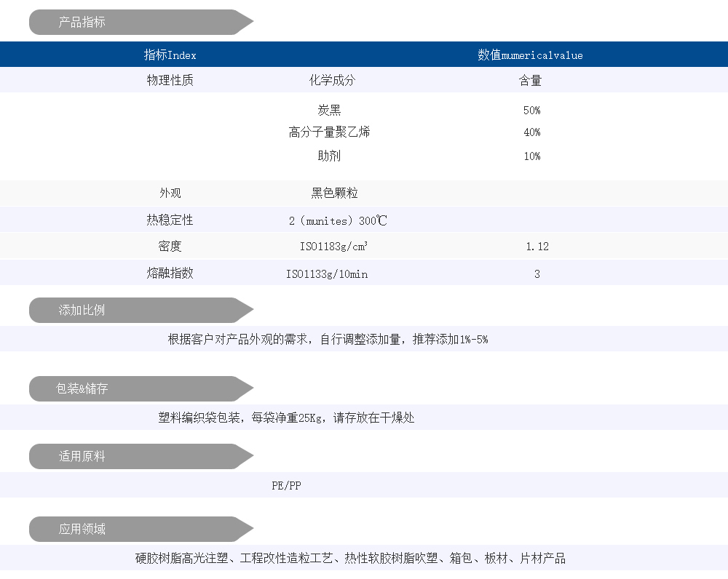Open the 包装&储存 section header
Viewport: 728px width, 579px height.
82,389
